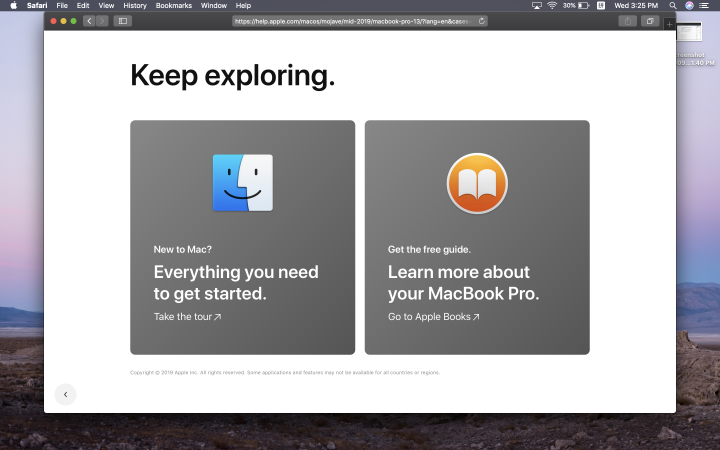Open the History menu
Screen dimensions: 720x450
tap(135, 6)
